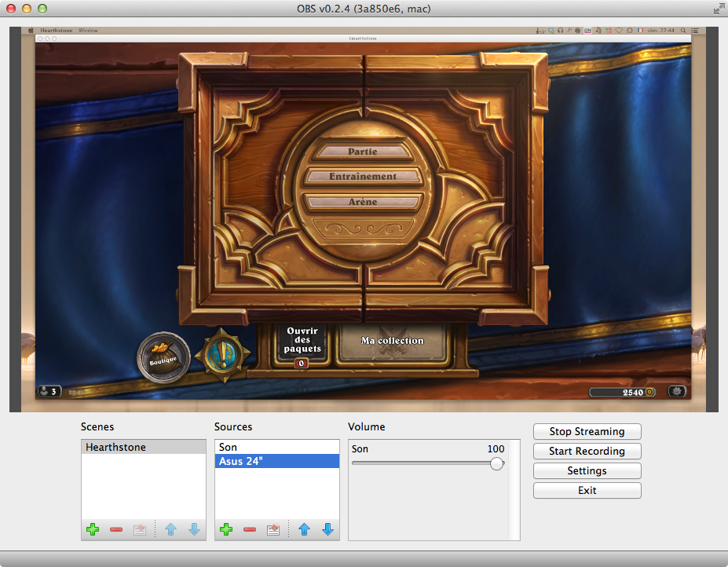
Task: Click the Son volume slider handle
Action: (496, 463)
